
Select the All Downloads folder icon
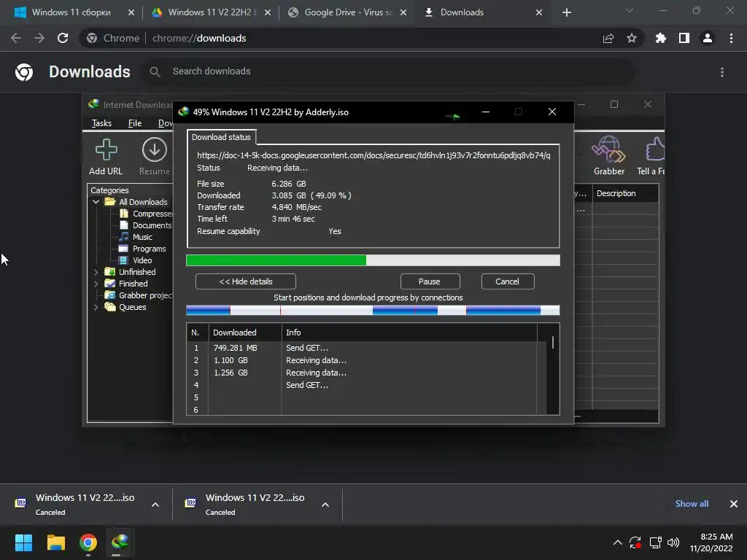point(110,202)
